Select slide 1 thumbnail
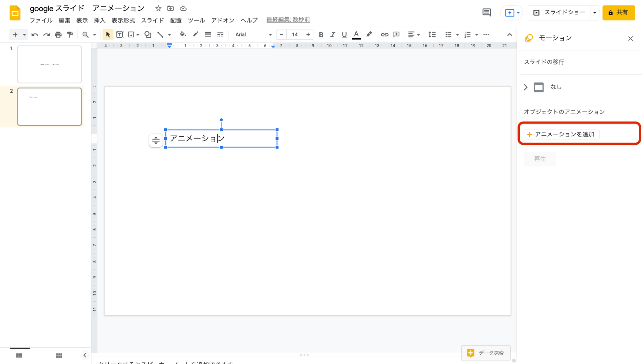Viewport: 643px width, 364px height. click(x=50, y=64)
